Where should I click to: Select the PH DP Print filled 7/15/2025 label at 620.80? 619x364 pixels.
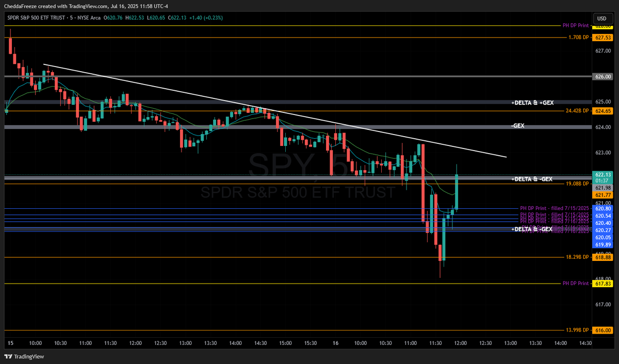555,209
